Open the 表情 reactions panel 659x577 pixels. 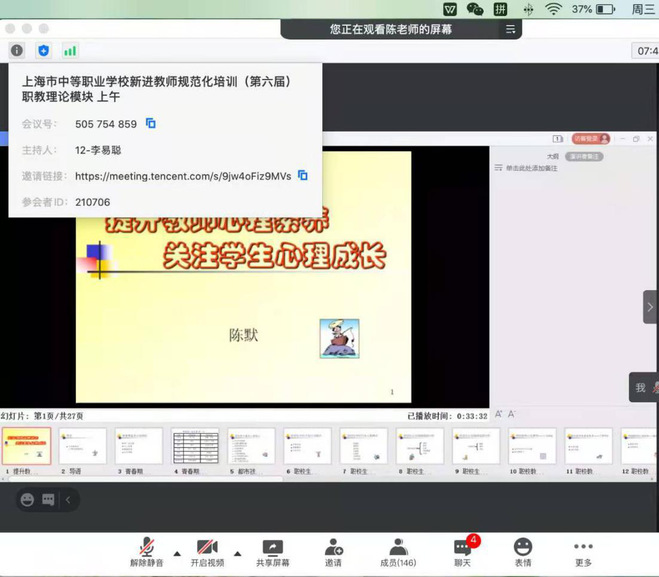tap(522, 552)
